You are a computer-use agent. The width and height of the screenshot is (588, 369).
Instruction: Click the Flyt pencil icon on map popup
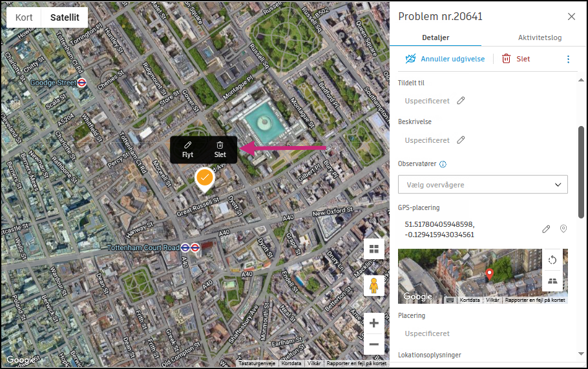pyautogui.click(x=188, y=145)
